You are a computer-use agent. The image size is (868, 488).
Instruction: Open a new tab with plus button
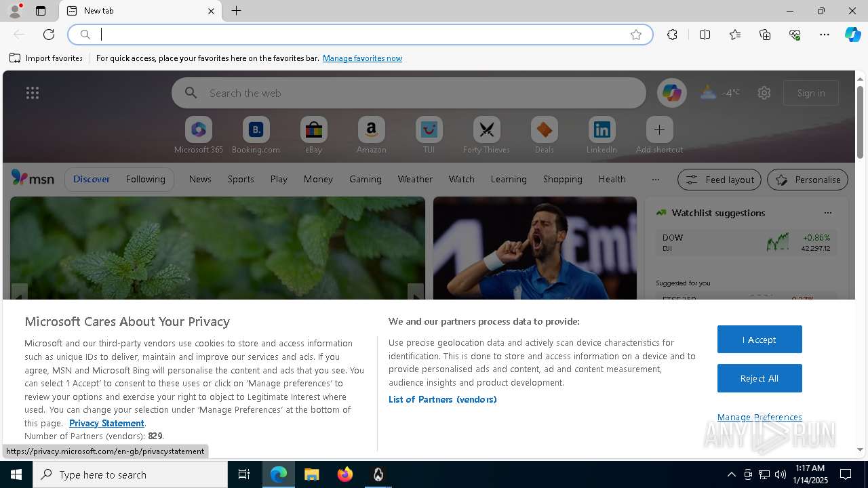pyautogui.click(x=236, y=11)
